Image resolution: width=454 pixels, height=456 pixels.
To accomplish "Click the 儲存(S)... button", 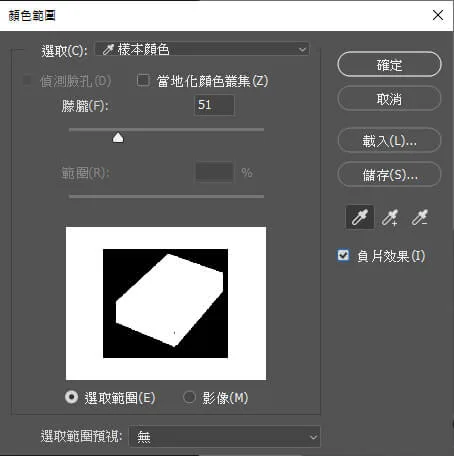I will coord(389,175).
